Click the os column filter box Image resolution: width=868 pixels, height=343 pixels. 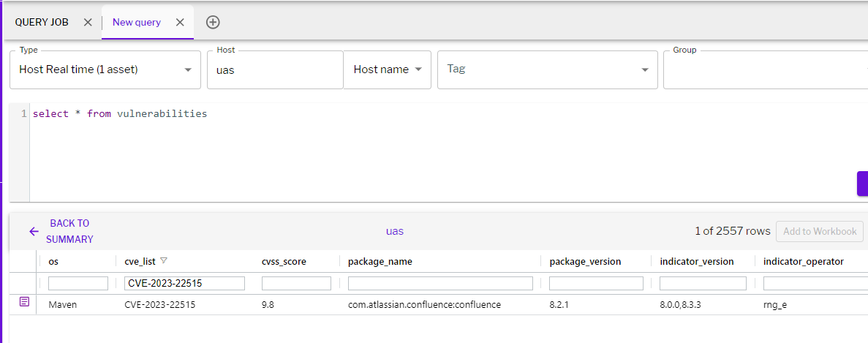[x=78, y=283]
